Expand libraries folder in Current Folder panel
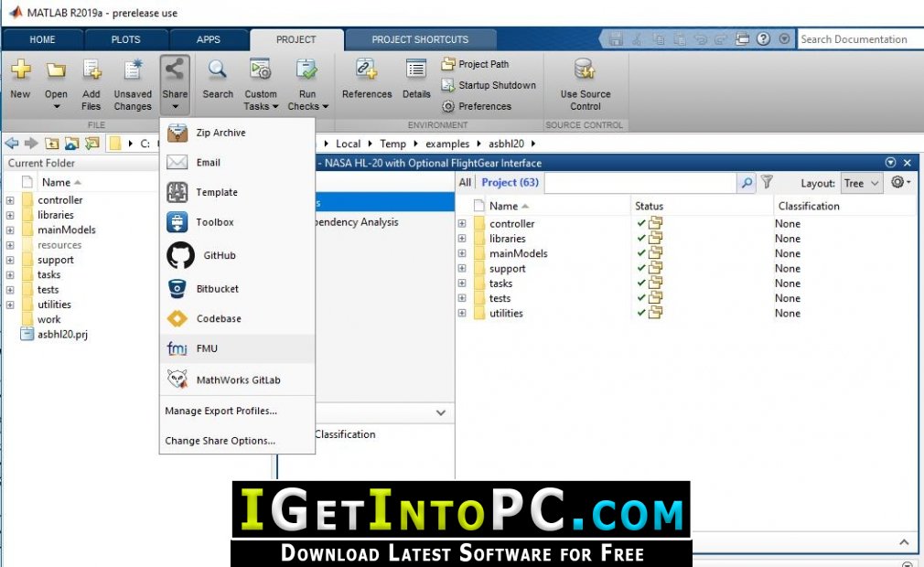924x567 pixels. [x=10, y=215]
